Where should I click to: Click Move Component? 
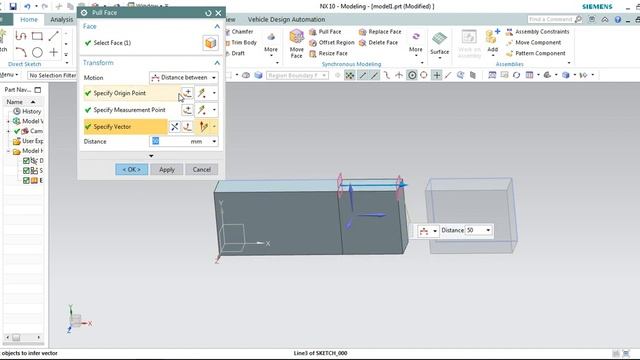[533, 42]
